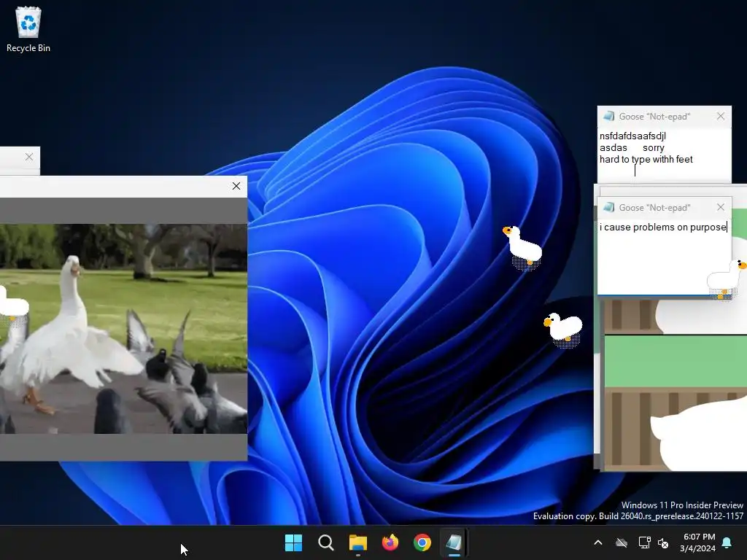Select the Desktop Goose taskbar app icon

[454, 542]
